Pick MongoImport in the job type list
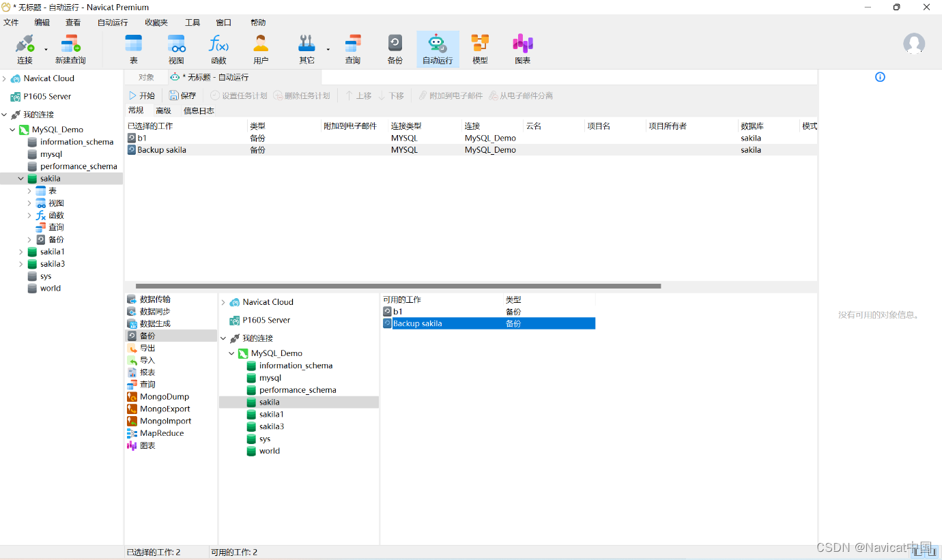The height and width of the screenshot is (560, 942). click(x=166, y=422)
